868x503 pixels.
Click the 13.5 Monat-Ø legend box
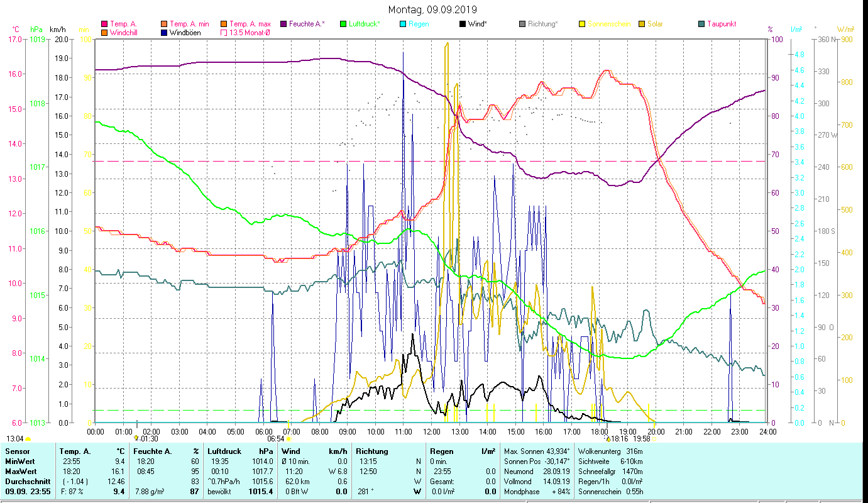click(224, 33)
